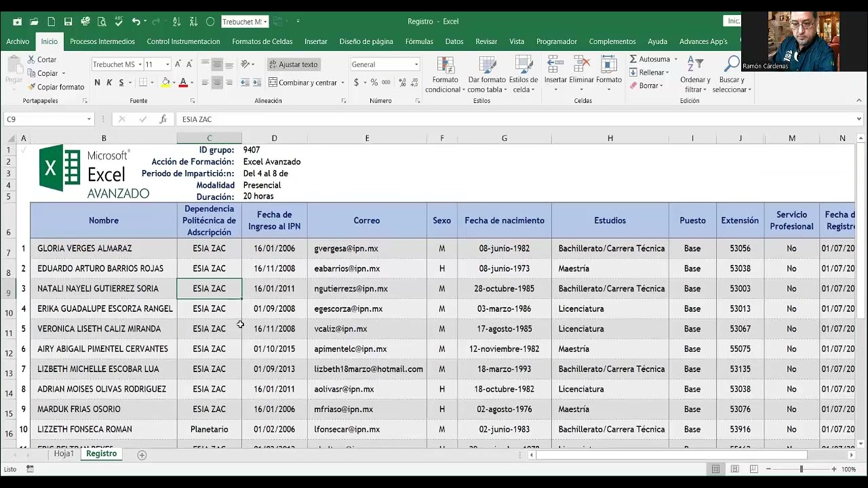Apply percent style
This screenshot has width=868, height=488.
click(374, 83)
